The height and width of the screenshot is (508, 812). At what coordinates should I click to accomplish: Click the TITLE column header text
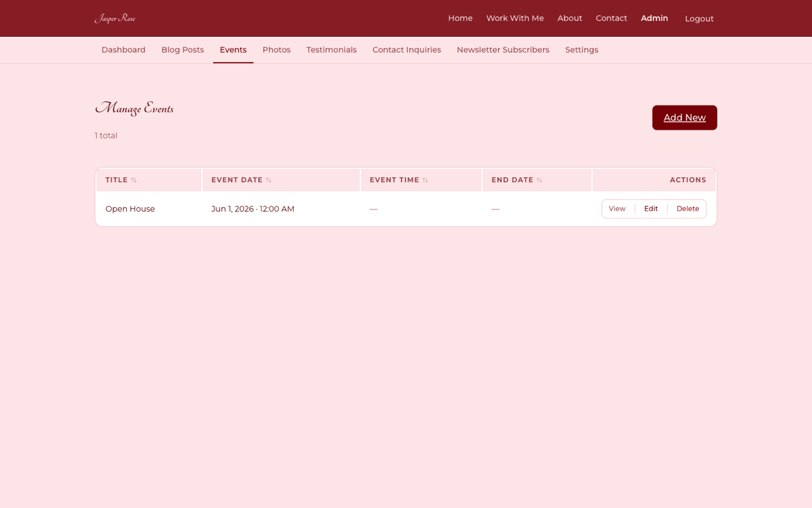pos(117,180)
